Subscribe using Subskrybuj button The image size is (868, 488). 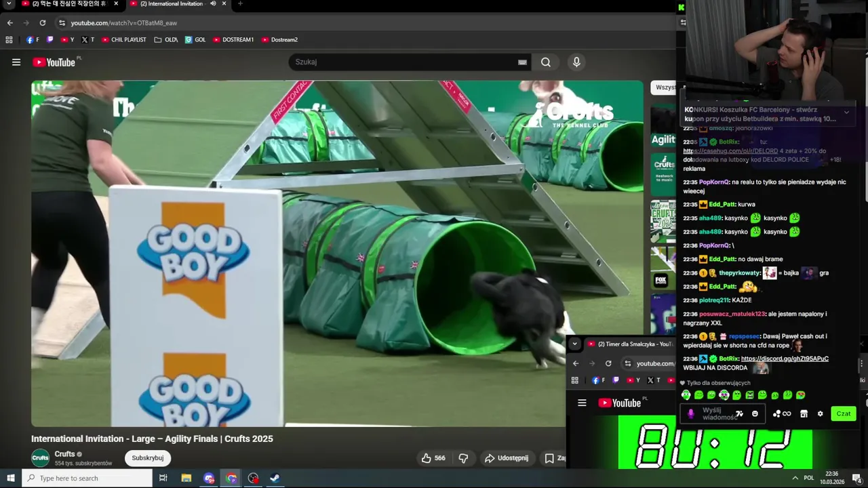tap(147, 457)
